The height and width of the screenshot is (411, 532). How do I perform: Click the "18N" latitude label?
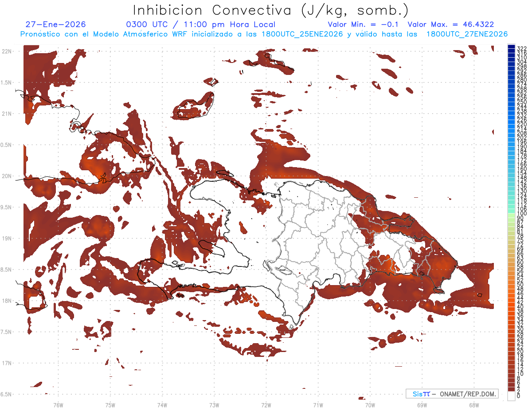click(7, 301)
